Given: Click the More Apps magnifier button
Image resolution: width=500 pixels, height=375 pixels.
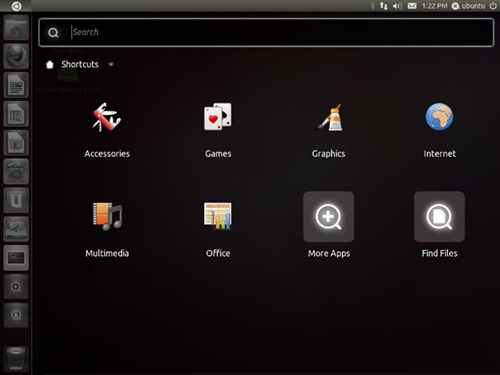Looking at the screenshot, I should point(329,217).
